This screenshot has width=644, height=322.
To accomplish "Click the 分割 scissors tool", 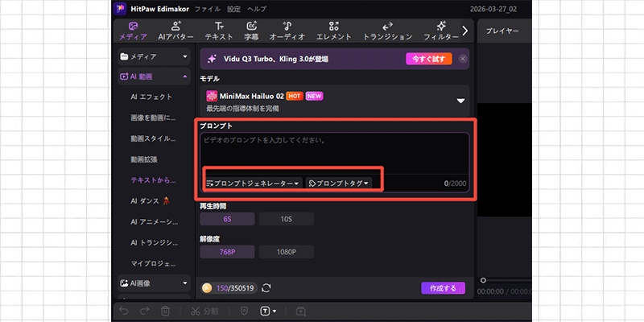I will (x=204, y=311).
